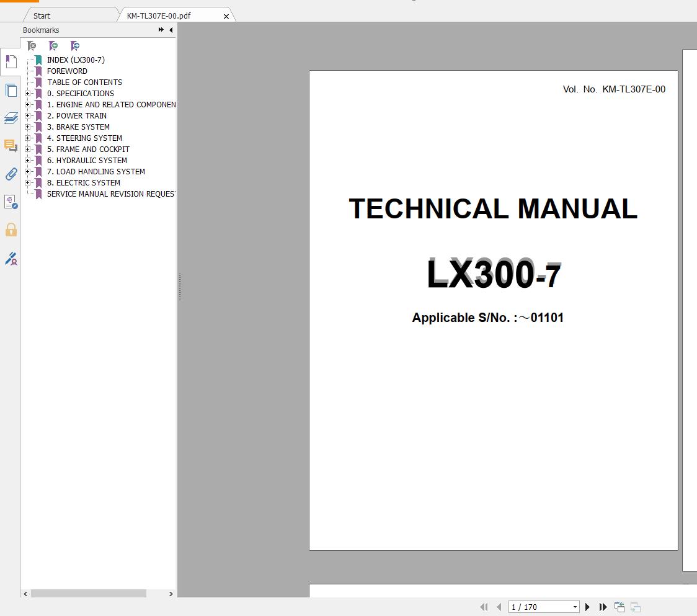This screenshot has height=616, width=697.
Task: Expand the 6. HYDRAULIC SYSTEM bookmark node
Action: tap(27, 160)
